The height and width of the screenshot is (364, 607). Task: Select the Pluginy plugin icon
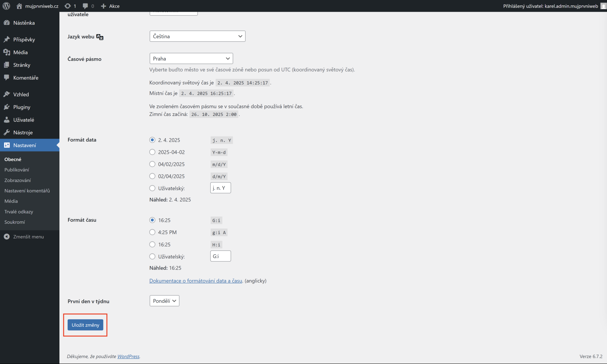pos(7,107)
